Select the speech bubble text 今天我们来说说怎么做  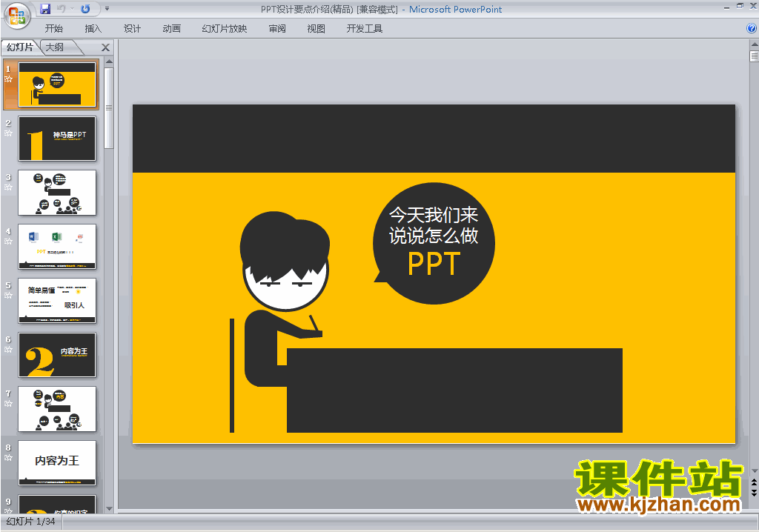433,225
